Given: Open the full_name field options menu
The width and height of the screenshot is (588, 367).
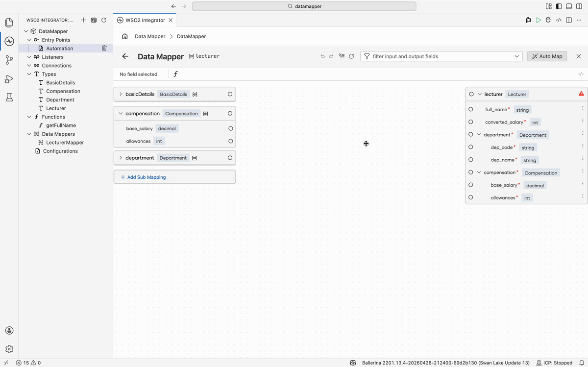Looking at the screenshot, I should tap(583, 108).
